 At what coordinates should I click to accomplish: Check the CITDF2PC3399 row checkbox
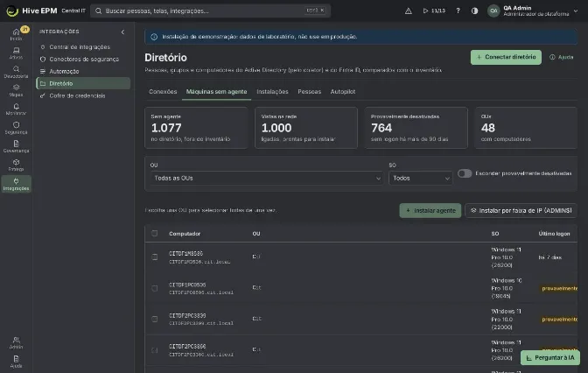pos(155,319)
